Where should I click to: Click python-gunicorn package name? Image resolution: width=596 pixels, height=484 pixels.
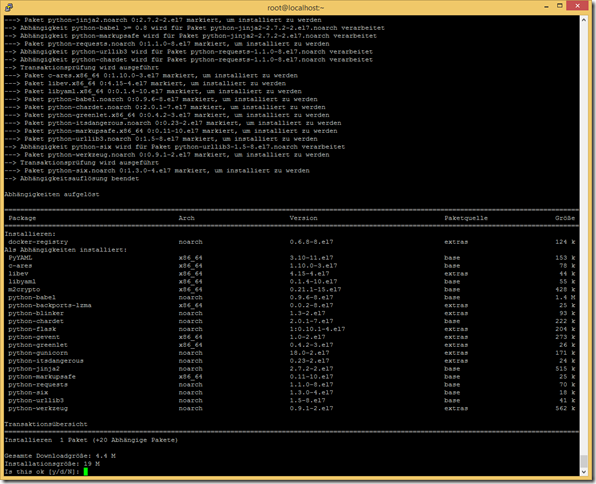38,353
